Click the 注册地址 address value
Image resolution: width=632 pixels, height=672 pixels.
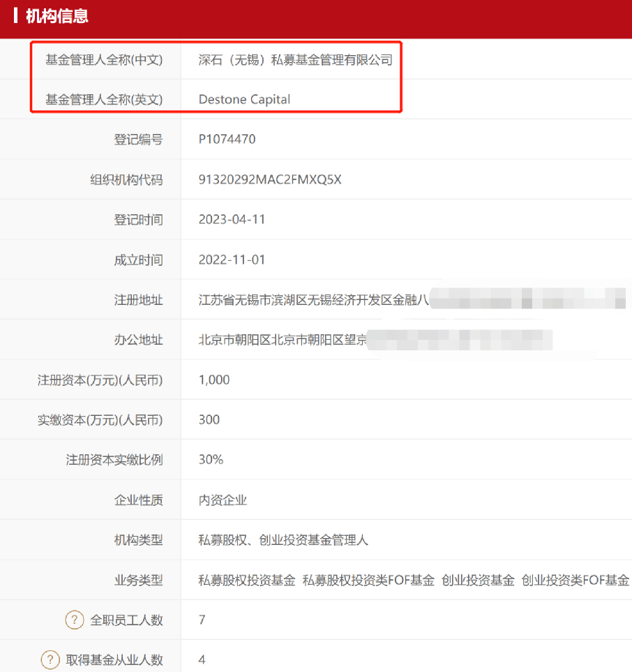pos(314,300)
